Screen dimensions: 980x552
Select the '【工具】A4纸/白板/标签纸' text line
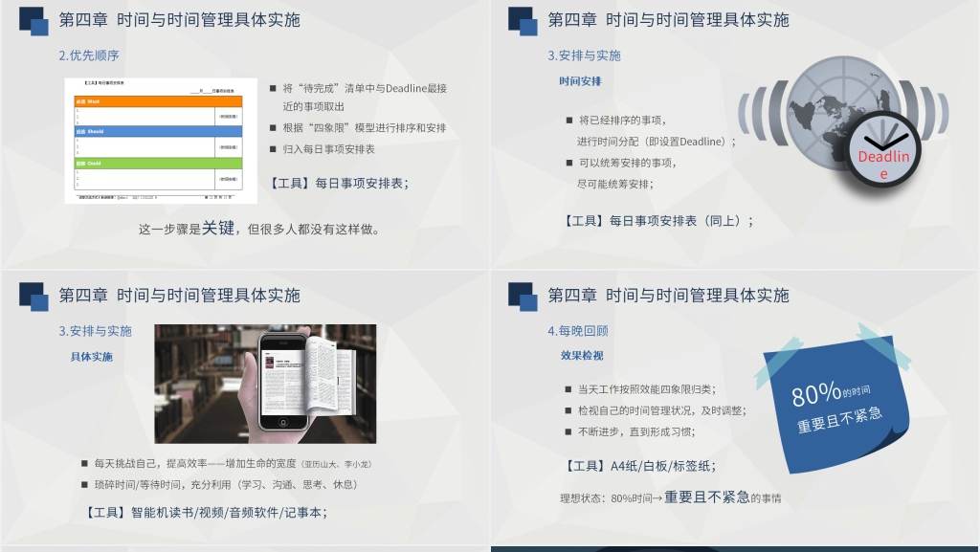coord(641,466)
